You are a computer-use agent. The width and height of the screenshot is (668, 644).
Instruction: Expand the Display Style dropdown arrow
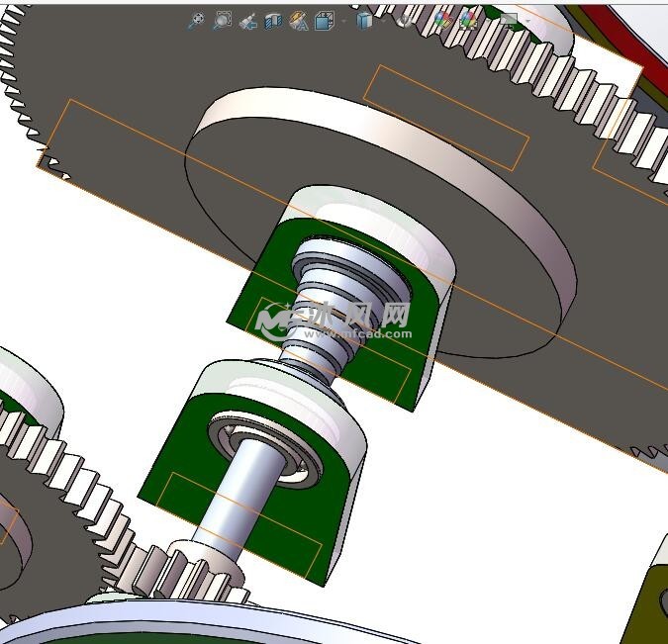tap(383, 21)
